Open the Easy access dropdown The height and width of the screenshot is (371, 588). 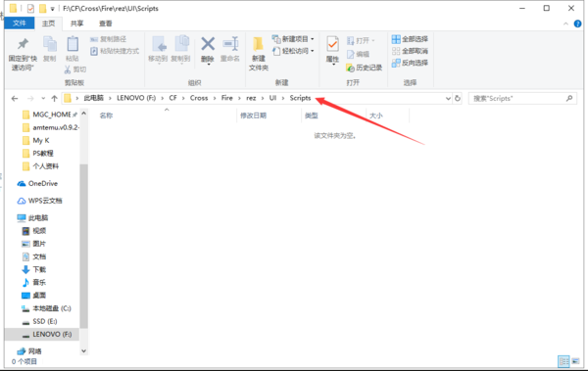[x=293, y=51]
